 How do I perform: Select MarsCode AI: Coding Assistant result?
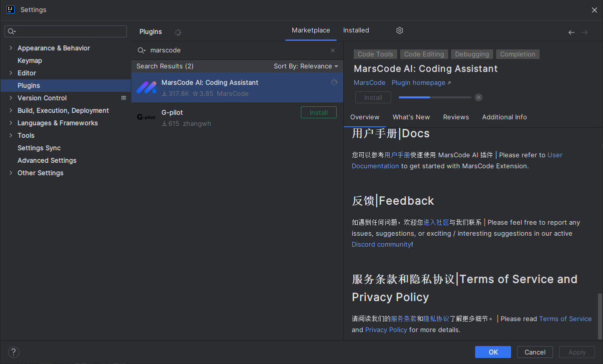coord(237,88)
